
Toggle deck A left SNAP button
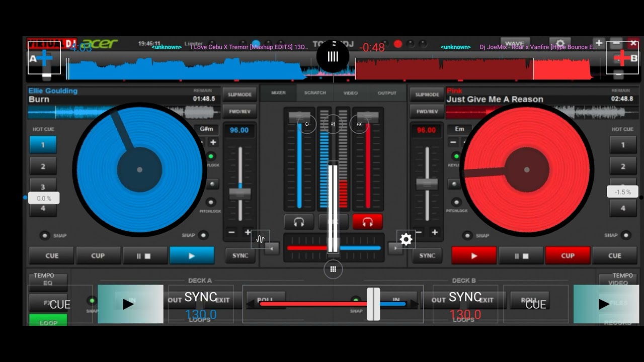coord(45,235)
